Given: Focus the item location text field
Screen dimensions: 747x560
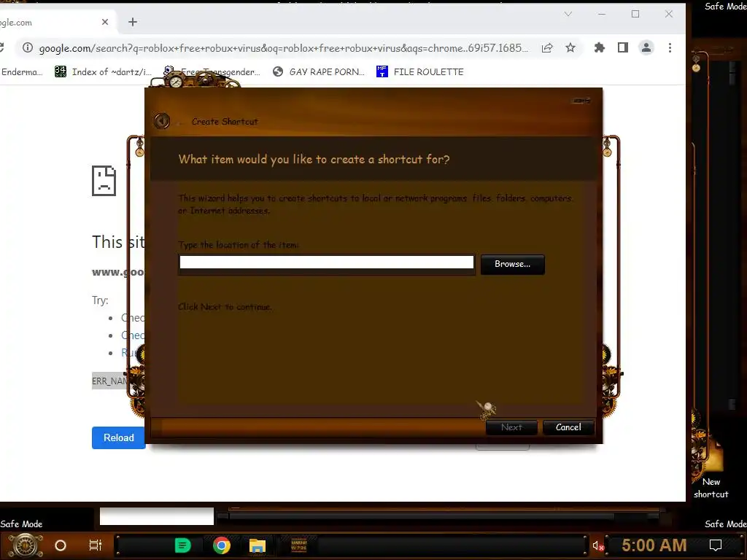Looking at the screenshot, I should (327, 262).
